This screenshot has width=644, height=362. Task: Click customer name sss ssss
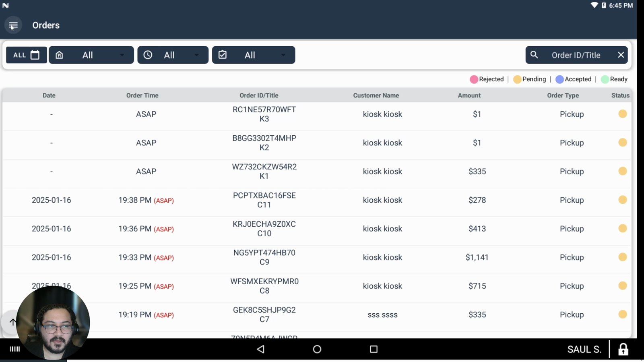(382, 315)
